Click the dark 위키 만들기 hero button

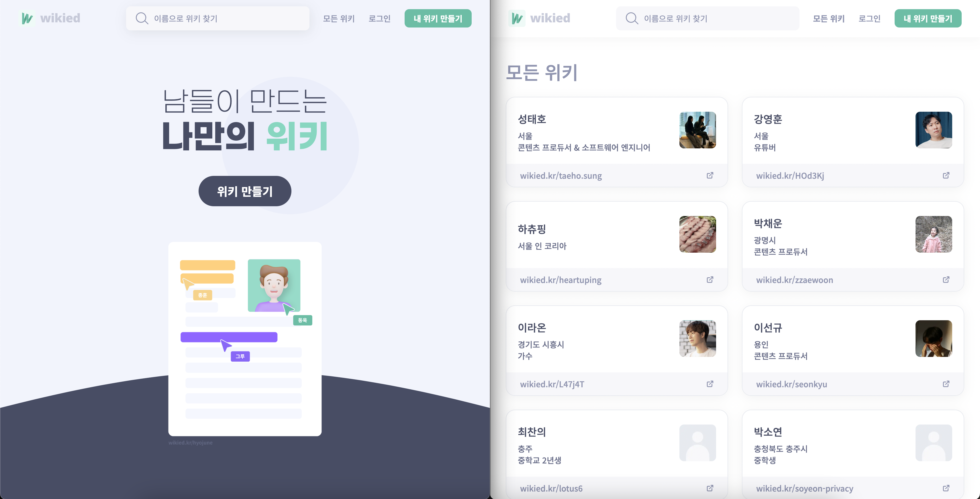click(x=245, y=191)
